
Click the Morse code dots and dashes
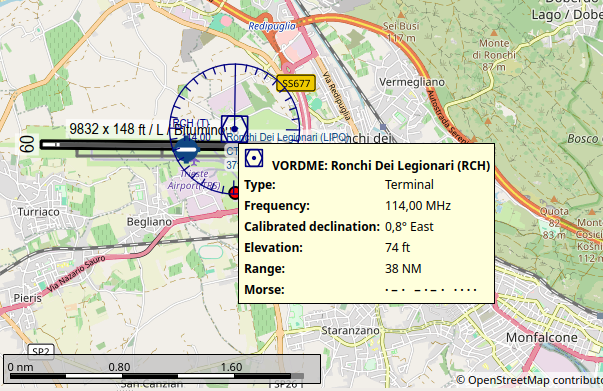point(431,290)
